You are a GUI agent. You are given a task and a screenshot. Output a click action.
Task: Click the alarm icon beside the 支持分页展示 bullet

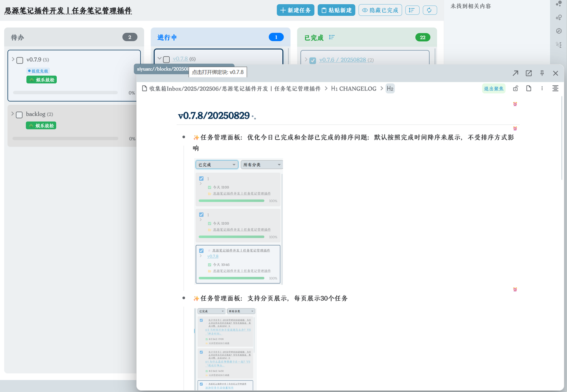click(515, 289)
